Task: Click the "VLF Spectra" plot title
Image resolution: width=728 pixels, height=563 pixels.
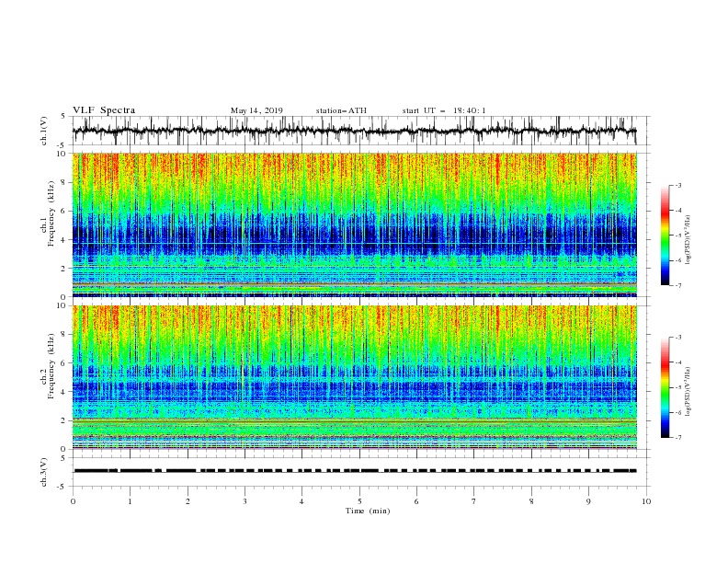Action: [x=104, y=110]
